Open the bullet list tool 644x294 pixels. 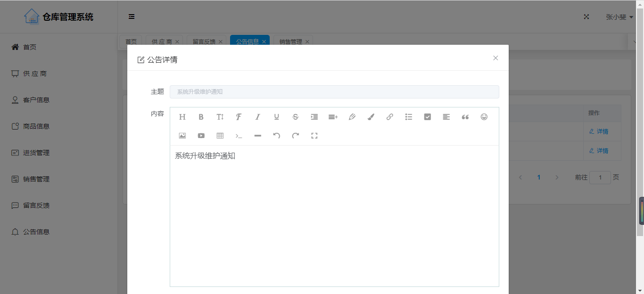point(409,117)
